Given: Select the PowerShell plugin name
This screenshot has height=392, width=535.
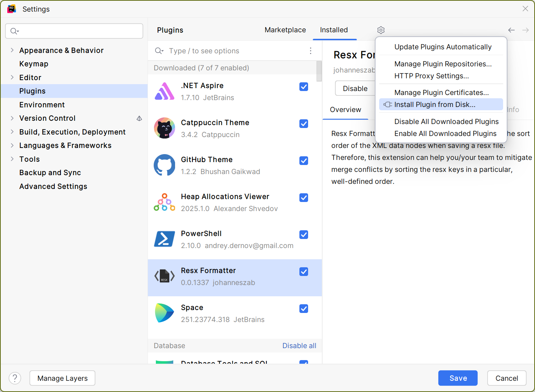Looking at the screenshot, I should (201, 234).
